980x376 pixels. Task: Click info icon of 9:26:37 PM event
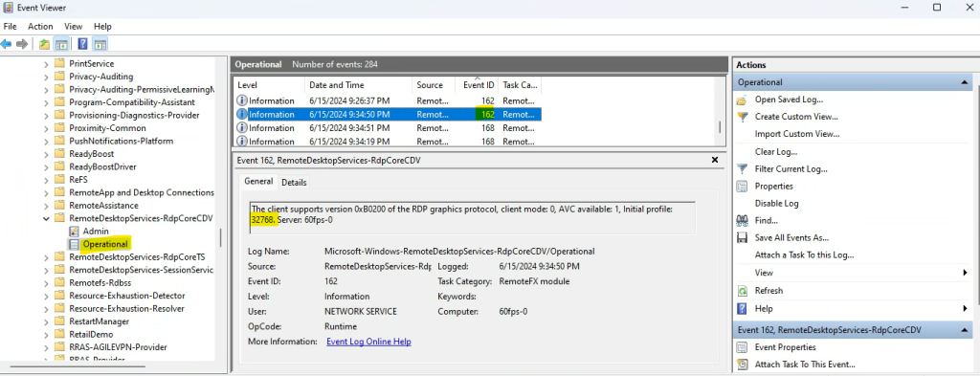pyautogui.click(x=242, y=100)
